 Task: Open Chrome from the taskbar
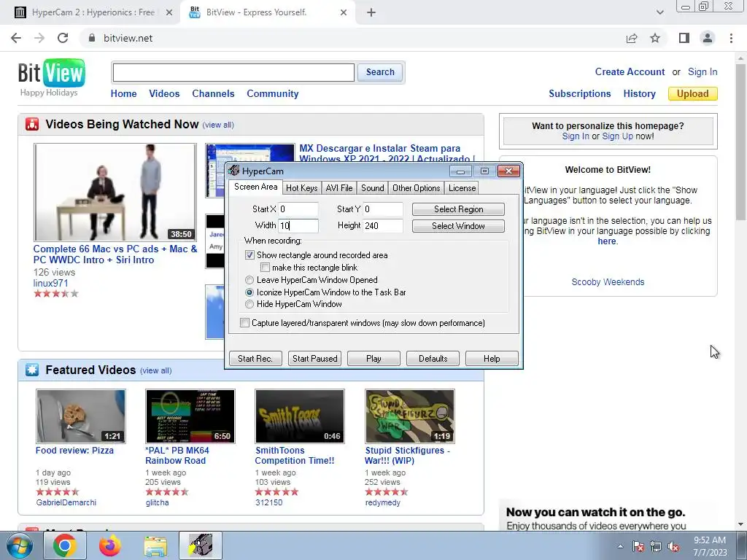[65, 545]
